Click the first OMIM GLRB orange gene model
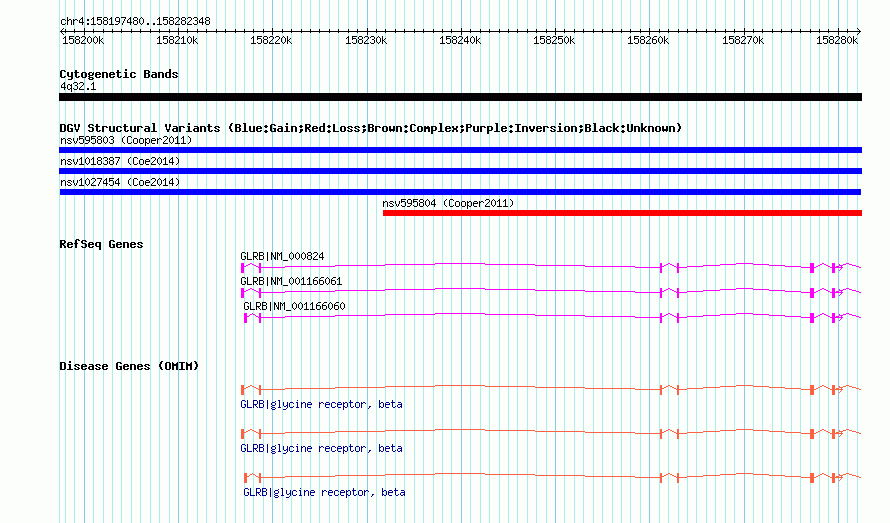Screen dimensions: 890x523 [551, 389]
